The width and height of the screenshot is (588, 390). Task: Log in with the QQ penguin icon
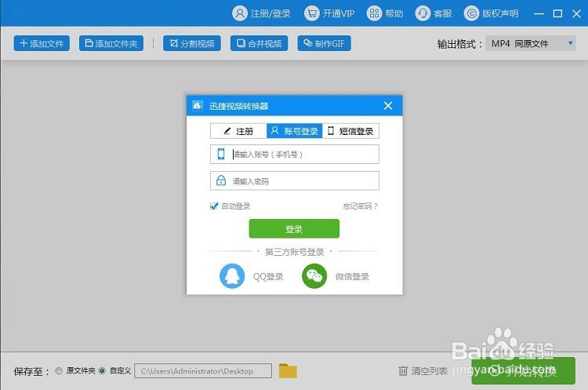(232, 276)
